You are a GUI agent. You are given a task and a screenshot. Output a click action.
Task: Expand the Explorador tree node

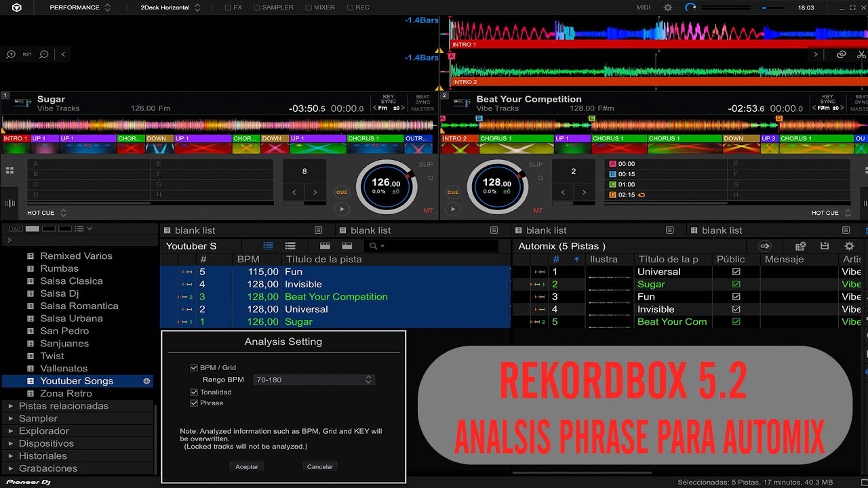tap(10, 431)
